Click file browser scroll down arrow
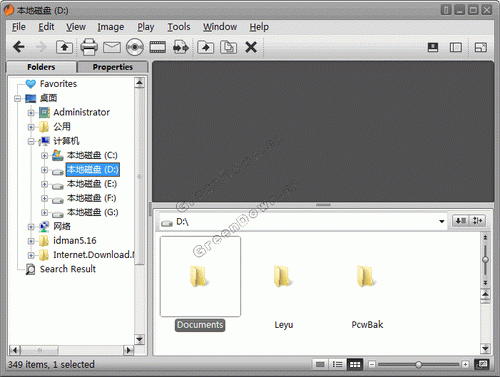 485,349
